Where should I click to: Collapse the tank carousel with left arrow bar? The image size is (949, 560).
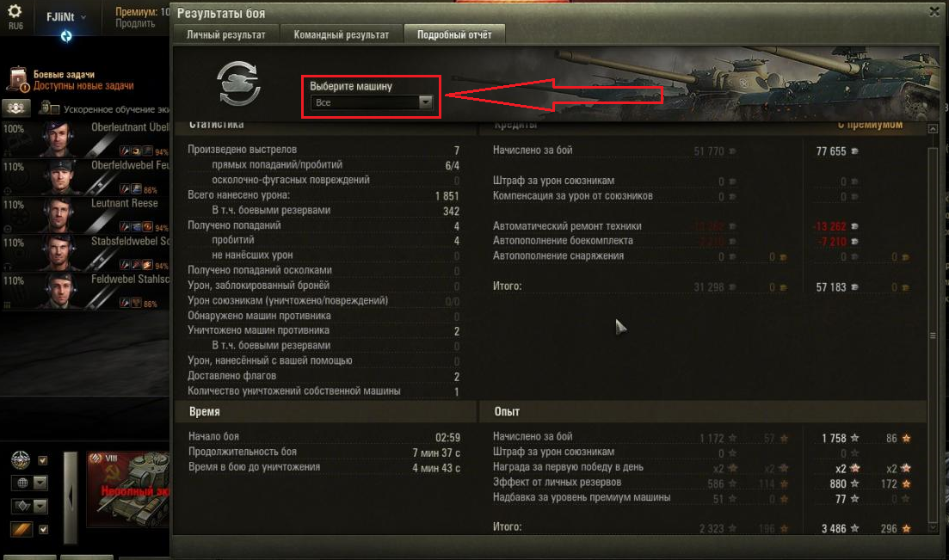click(x=71, y=497)
